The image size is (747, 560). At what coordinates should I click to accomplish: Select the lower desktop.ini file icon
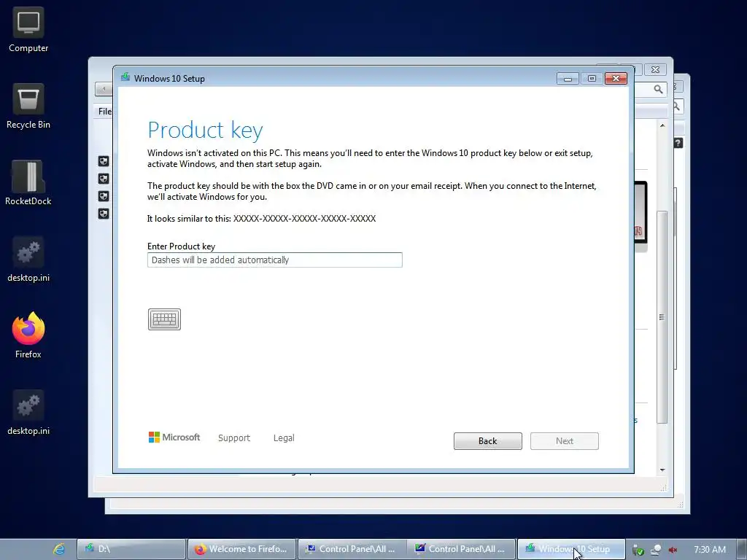pyautogui.click(x=28, y=413)
